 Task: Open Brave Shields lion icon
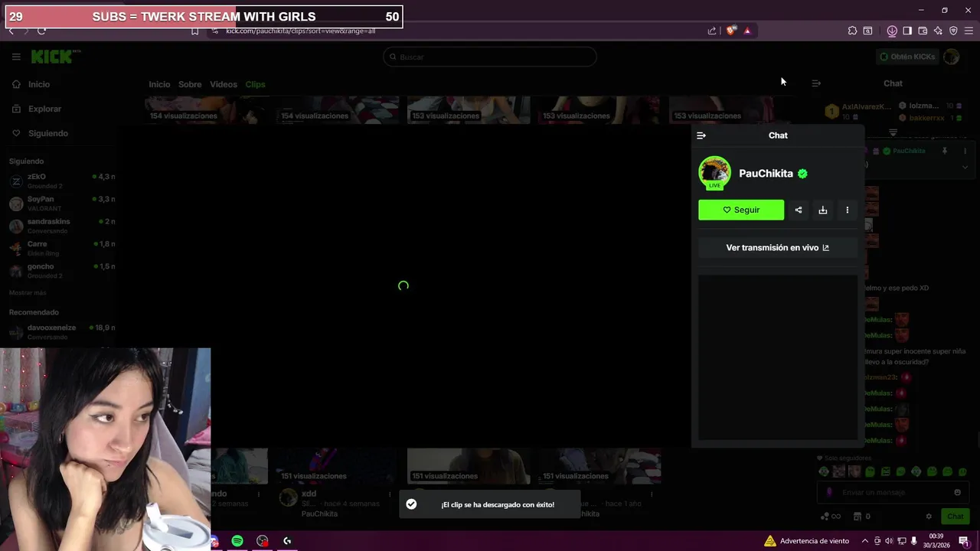tap(731, 31)
